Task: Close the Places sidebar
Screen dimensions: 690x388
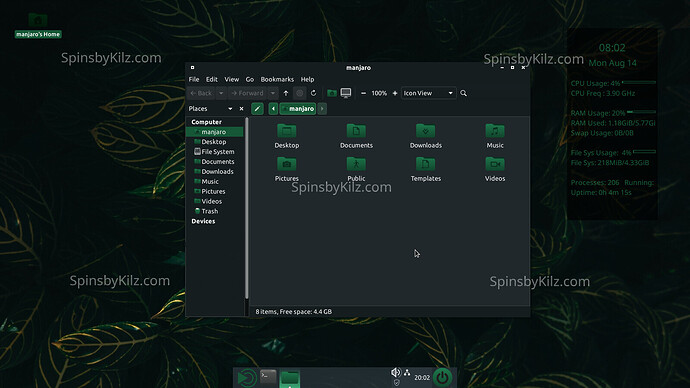Action: coord(241,109)
